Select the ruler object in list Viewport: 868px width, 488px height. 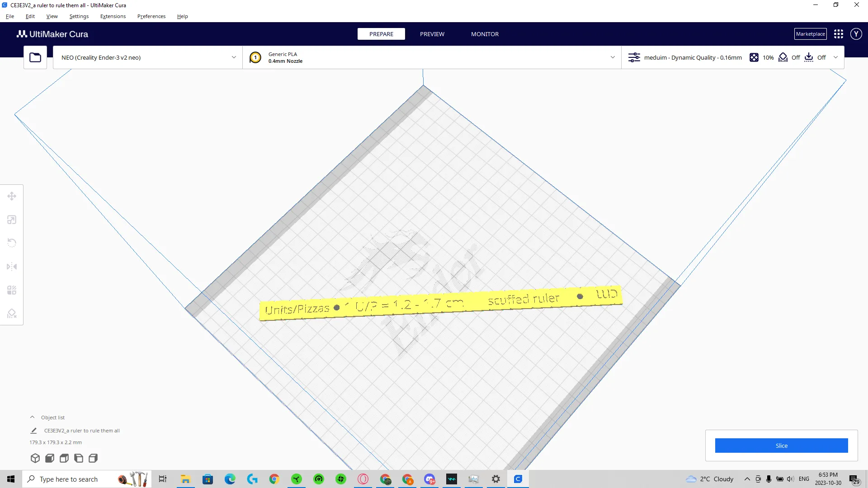pyautogui.click(x=82, y=431)
